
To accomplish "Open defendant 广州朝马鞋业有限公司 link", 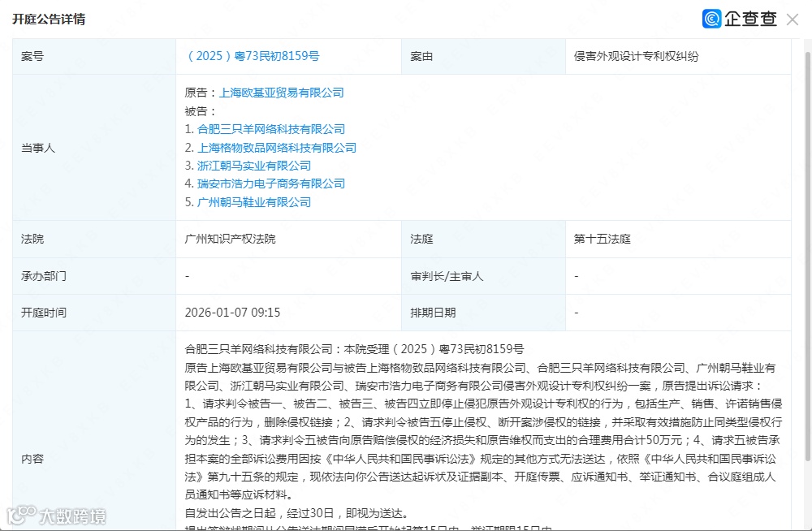I will (253, 202).
